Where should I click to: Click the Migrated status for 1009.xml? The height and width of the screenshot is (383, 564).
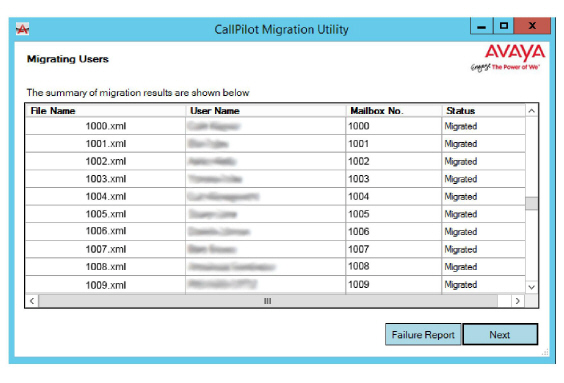(x=461, y=284)
